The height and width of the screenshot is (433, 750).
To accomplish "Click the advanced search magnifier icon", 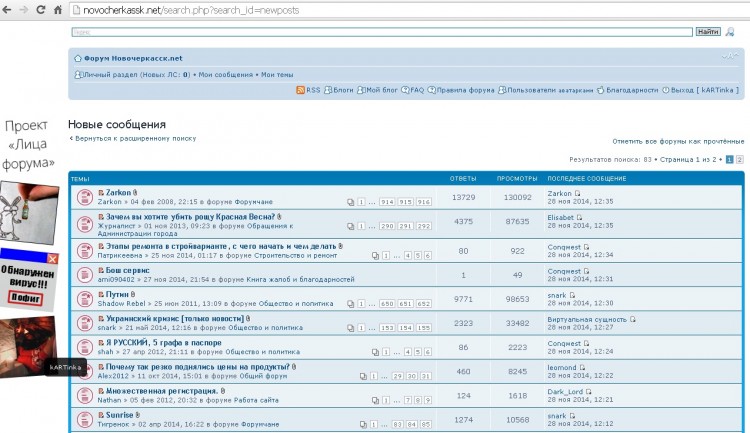I will pyautogui.click(x=729, y=32).
